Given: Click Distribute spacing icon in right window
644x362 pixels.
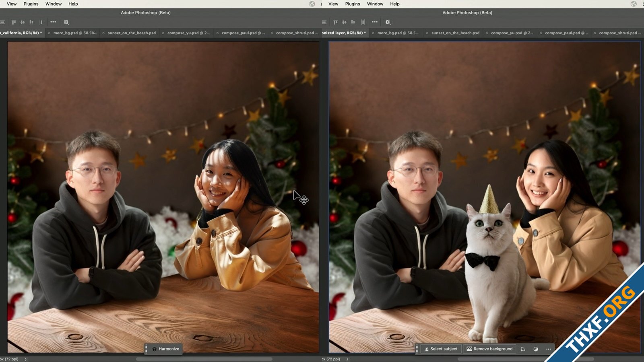Looking at the screenshot, I should (363, 22).
